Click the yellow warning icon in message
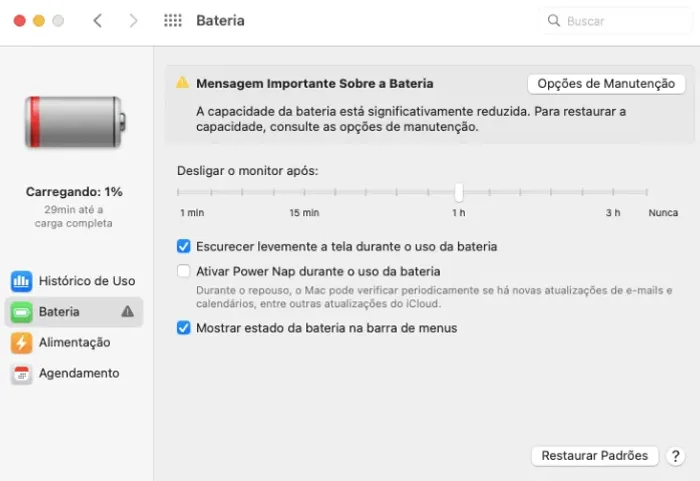 [x=182, y=83]
